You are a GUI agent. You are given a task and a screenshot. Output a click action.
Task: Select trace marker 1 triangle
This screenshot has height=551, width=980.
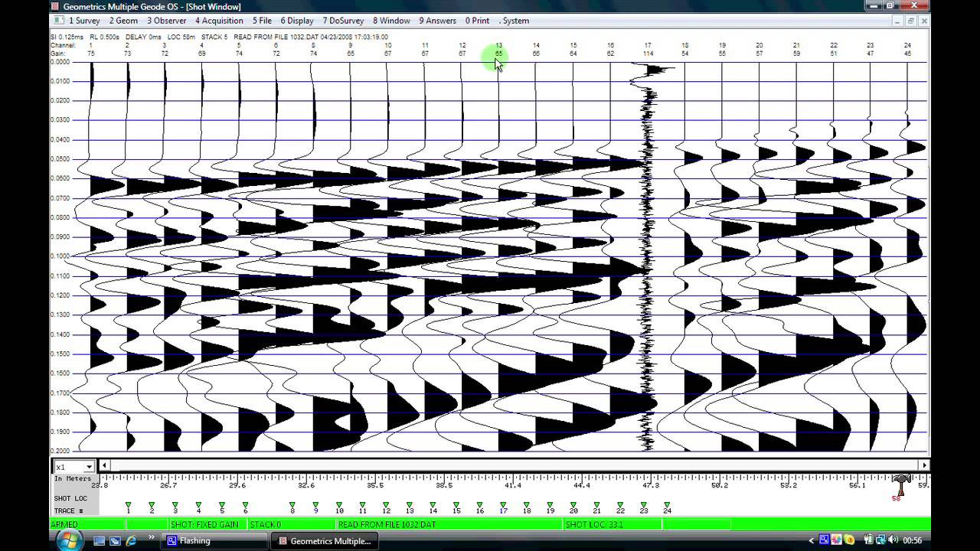(x=129, y=504)
